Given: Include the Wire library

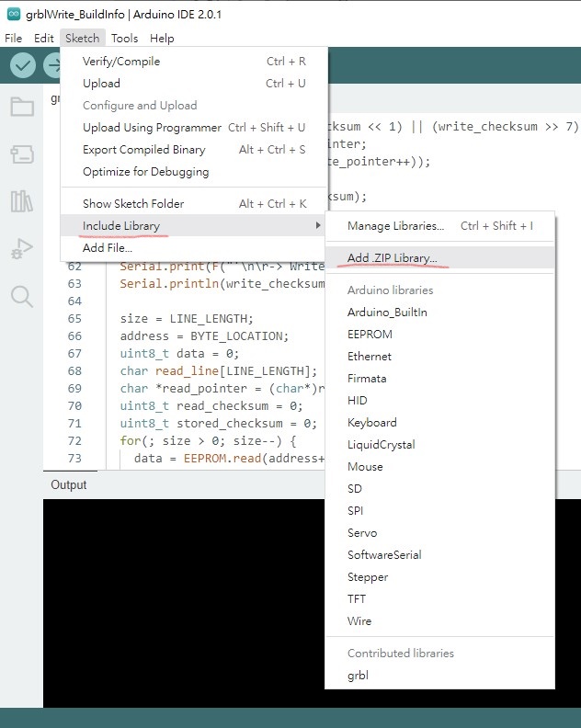Looking at the screenshot, I should pos(439,620).
